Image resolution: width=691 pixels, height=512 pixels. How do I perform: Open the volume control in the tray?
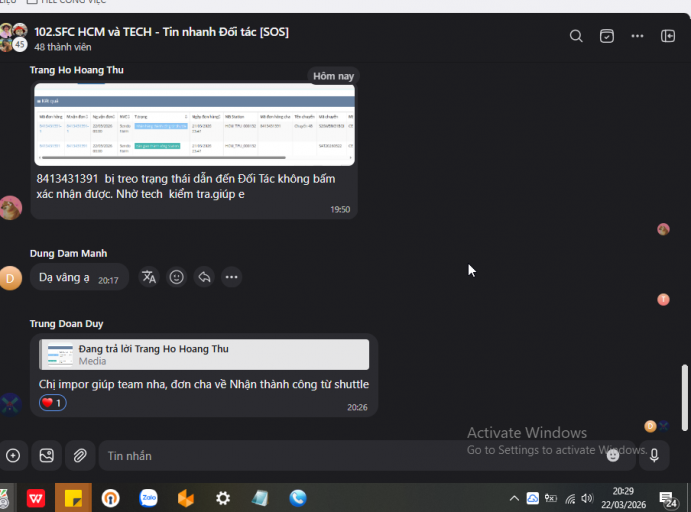587,498
